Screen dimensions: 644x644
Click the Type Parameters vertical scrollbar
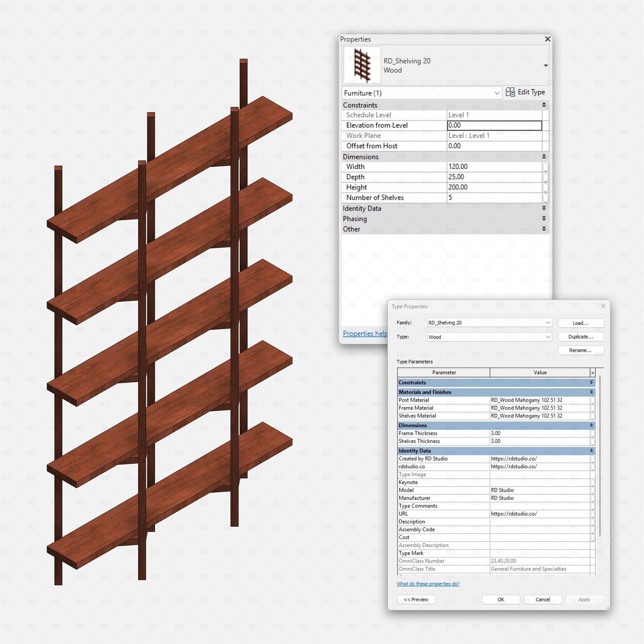(x=600, y=456)
